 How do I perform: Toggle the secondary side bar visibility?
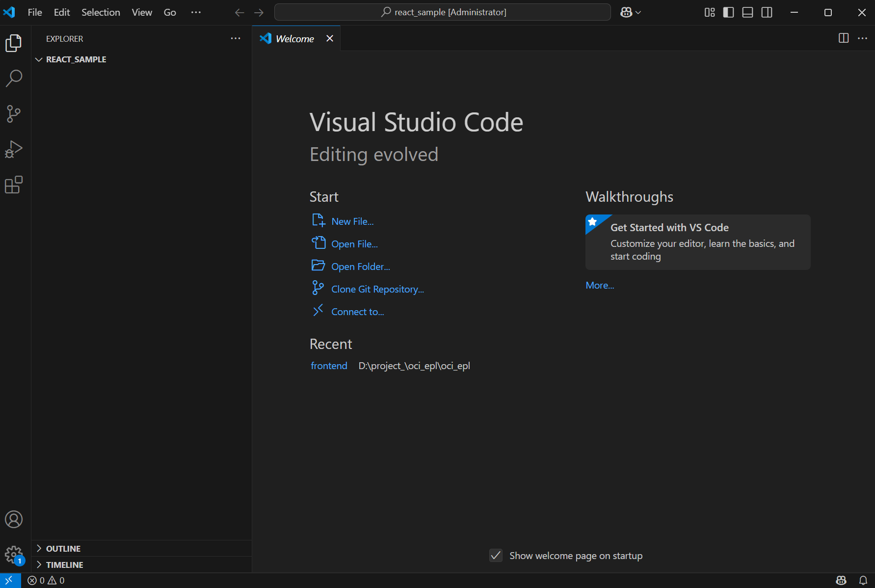(767, 12)
